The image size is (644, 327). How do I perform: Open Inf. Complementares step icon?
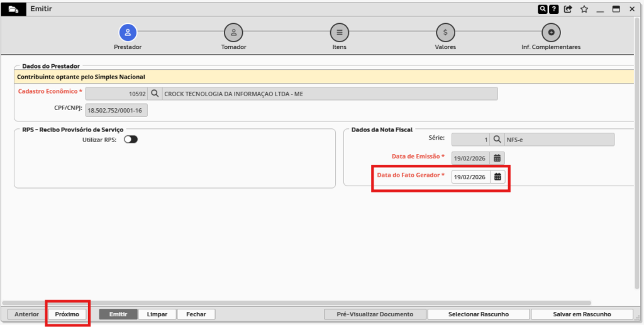click(x=551, y=32)
